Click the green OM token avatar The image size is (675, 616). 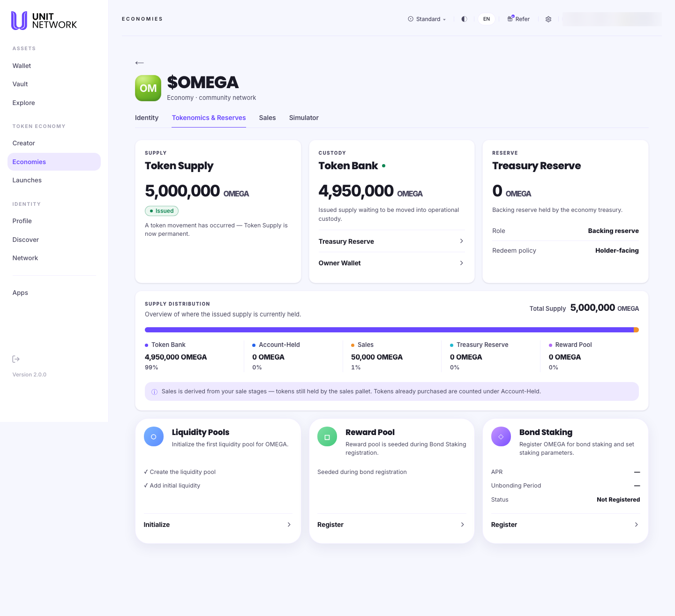coord(148,88)
